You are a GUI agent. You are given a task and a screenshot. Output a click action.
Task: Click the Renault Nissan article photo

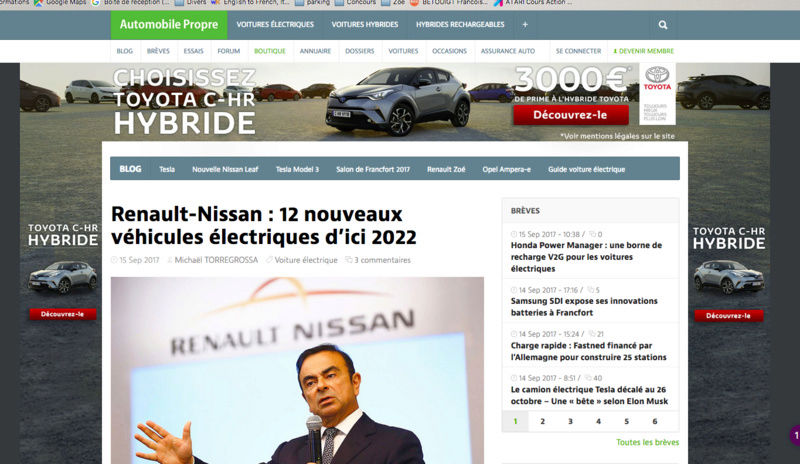297,370
